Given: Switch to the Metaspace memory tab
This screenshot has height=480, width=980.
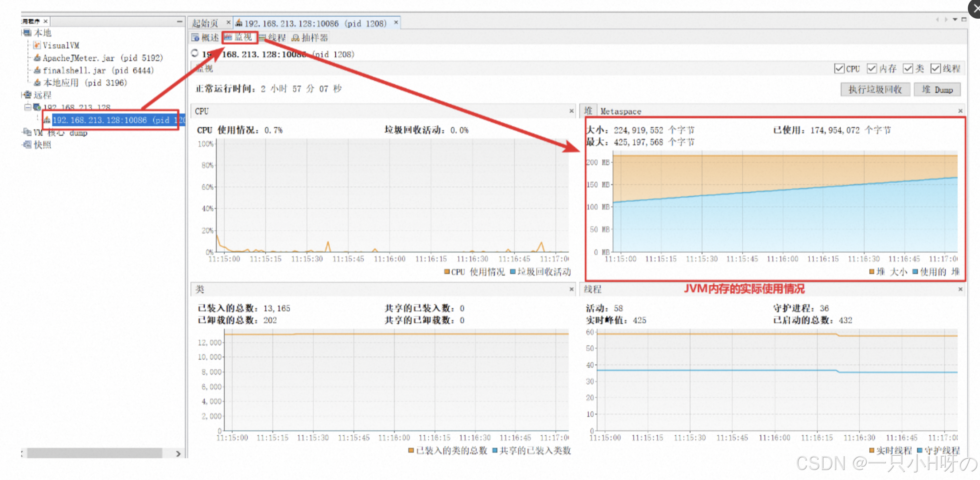Looking at the screenshot, I should click(620, 112).
